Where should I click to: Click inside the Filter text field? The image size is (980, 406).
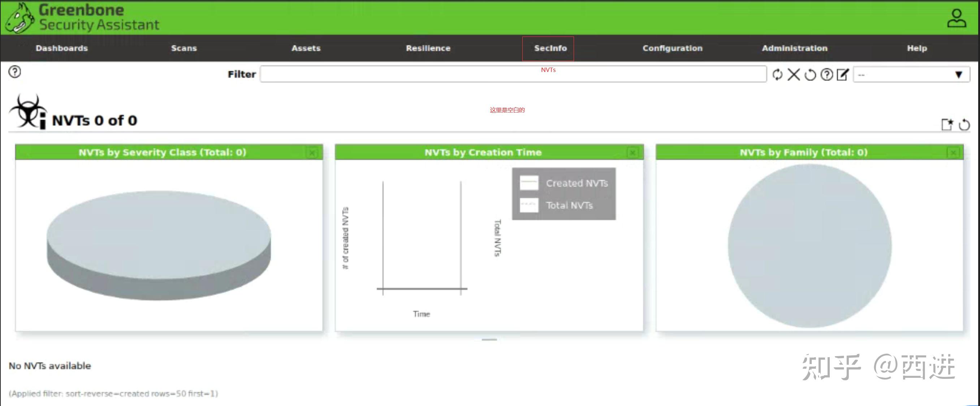click(x=513, y=74)
